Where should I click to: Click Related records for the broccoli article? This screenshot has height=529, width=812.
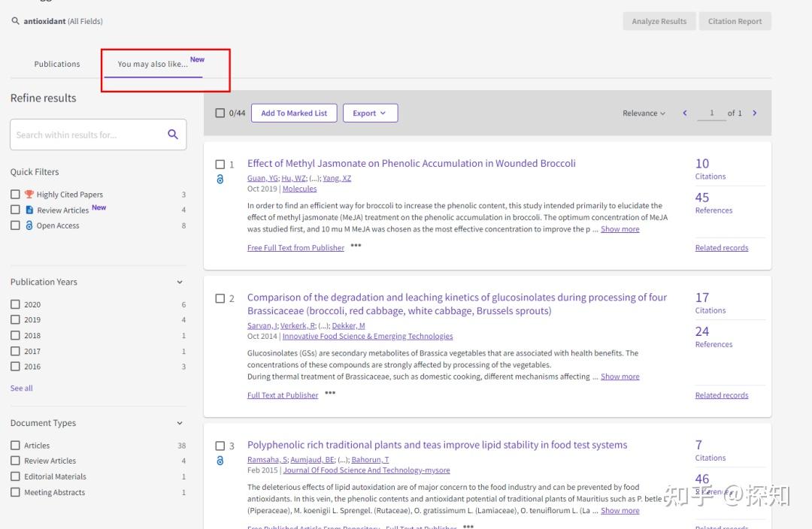[x=722, y=247]
